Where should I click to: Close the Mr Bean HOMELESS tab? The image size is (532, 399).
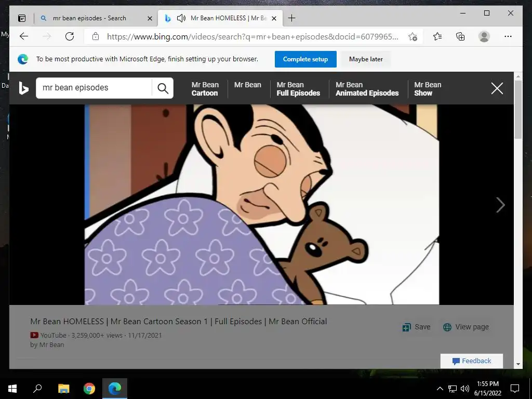tap(274, 18)
